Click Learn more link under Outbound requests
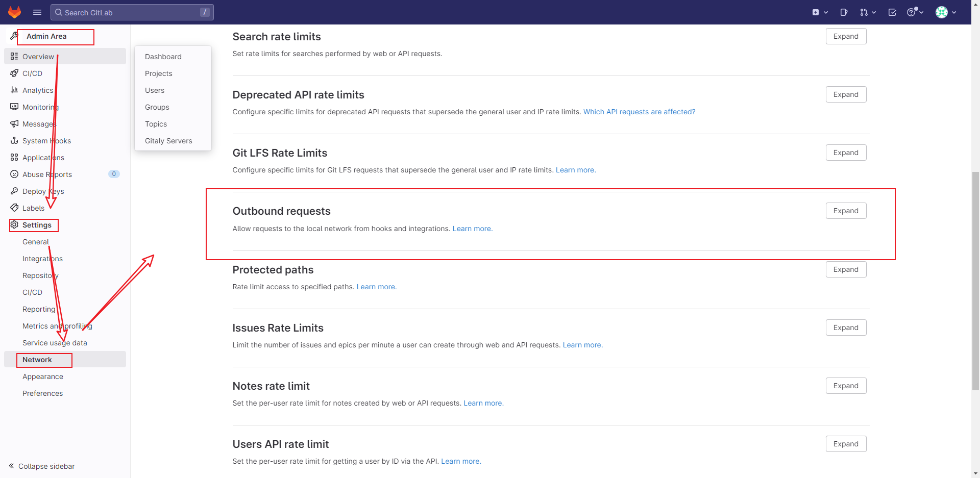The image size is (980, 478). click(x=472, y=229)
